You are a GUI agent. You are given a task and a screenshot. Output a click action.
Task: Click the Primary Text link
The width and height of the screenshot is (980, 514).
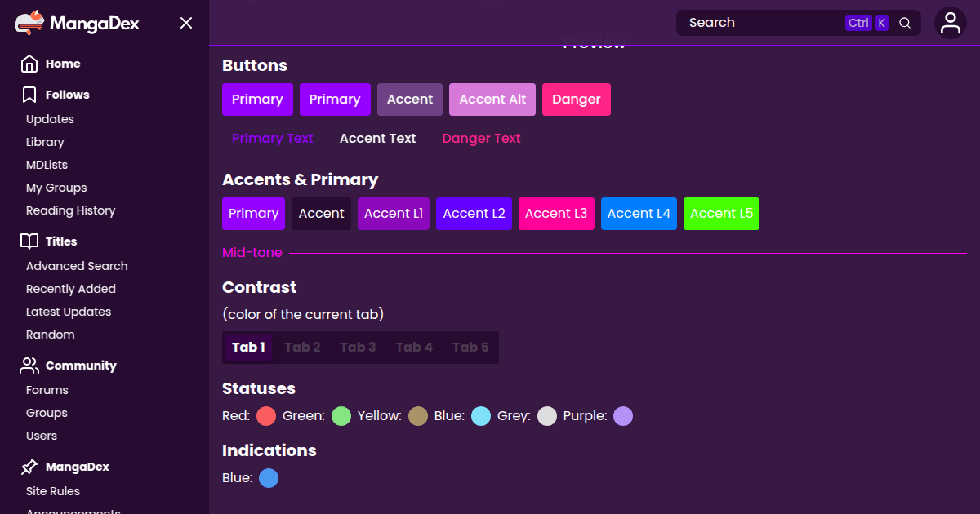[272, 139]
